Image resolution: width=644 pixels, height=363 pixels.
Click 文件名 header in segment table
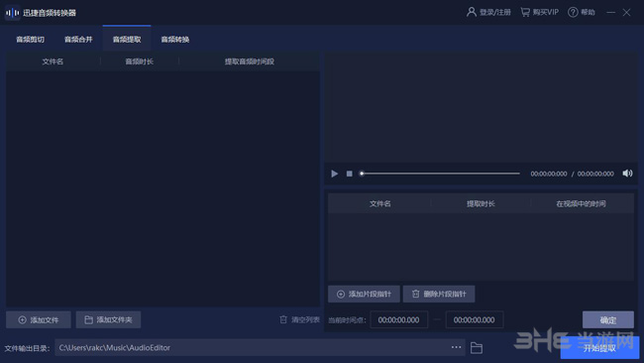(x=379, y=203)
